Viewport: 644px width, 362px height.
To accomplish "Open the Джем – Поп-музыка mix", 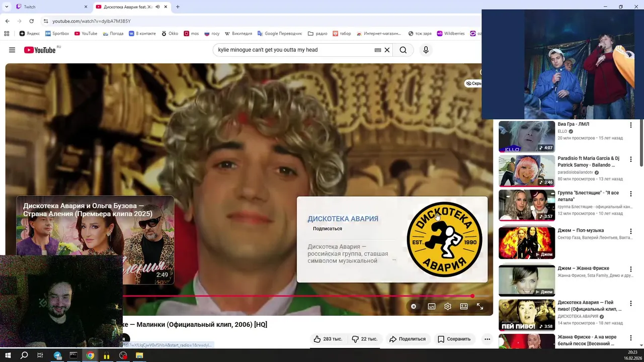I will click(580, 231).
